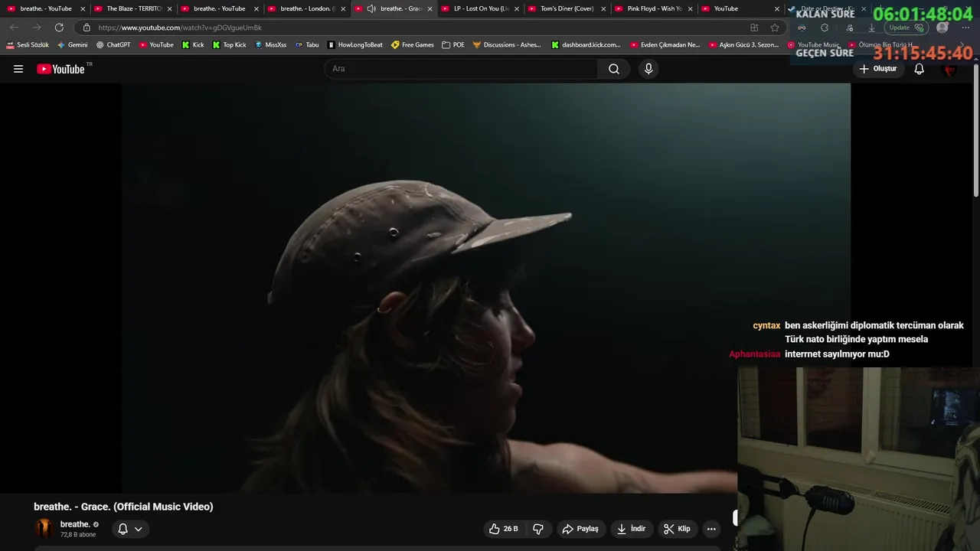Viewport: 980px width, 551px height.
Task: Open YouTube bookmark in bookmarks bar
Action: click(156, 45)
